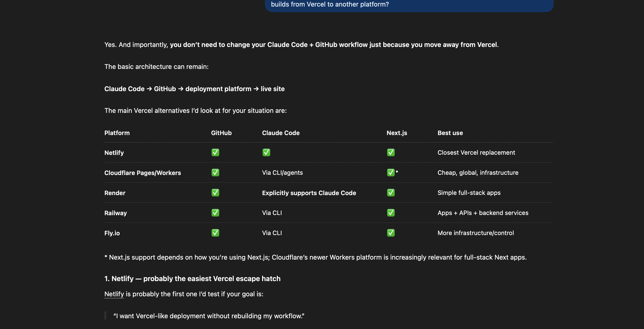Click the opening paragraph starting "Yes. And importantly"
Viewport: 644px width, 329px height.
point(301,45)
